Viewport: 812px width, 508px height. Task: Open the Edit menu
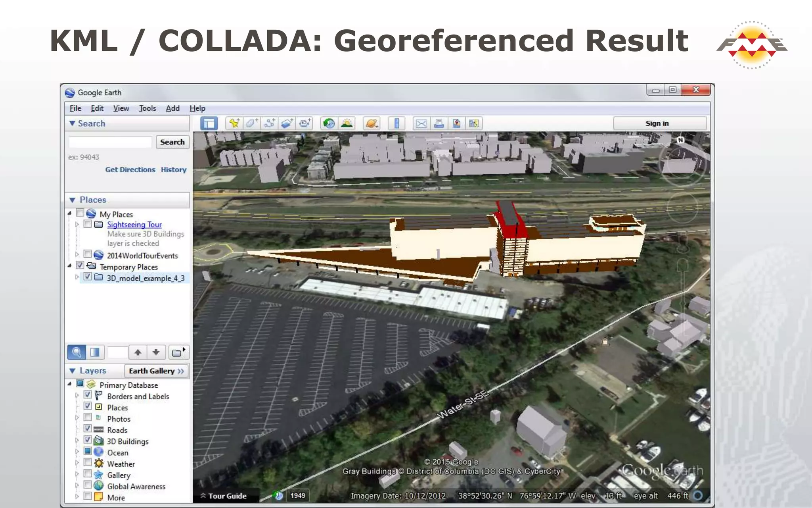pos(97,108)
